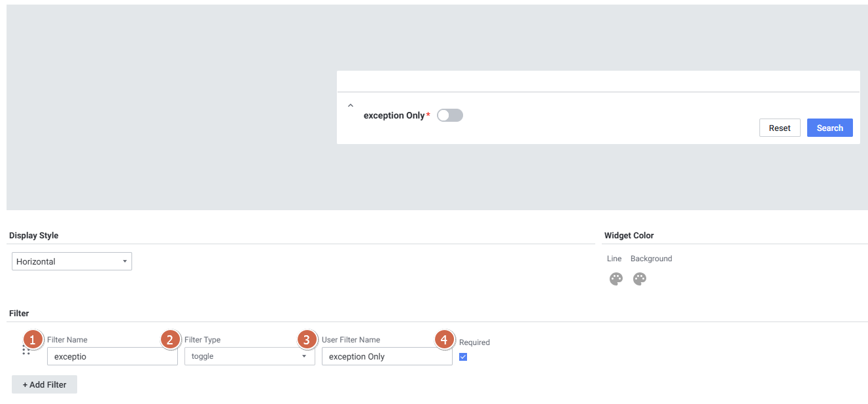This screenshot has height=404, width=868.
Task: Select the number 4 badge marker
Action: pyautogui.click(x=445, y=339)
